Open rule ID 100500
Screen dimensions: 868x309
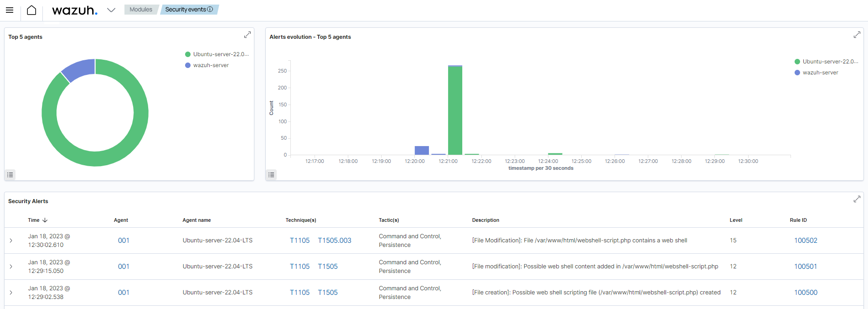click(x=806, y=293)
